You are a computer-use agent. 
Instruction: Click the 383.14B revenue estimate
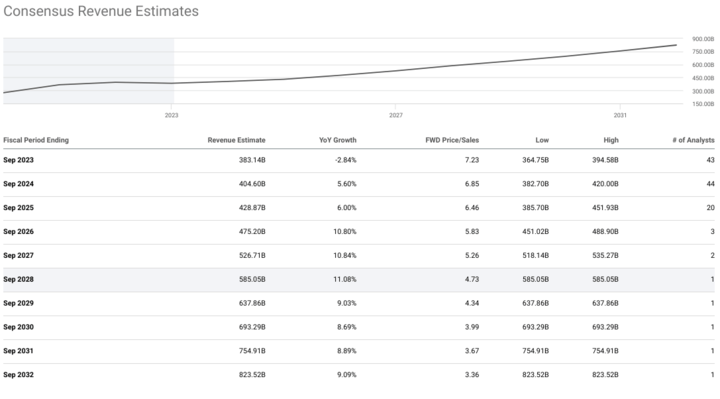252,160
